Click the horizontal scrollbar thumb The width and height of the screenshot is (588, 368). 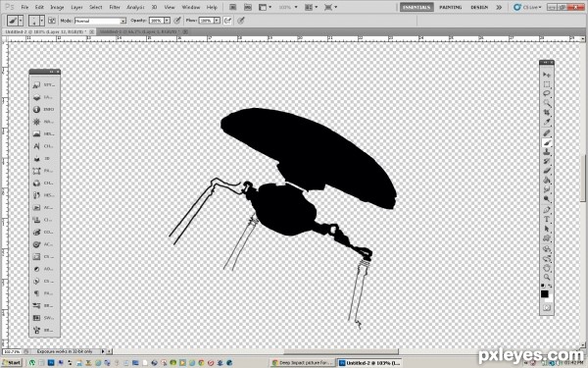pos(341,351)
